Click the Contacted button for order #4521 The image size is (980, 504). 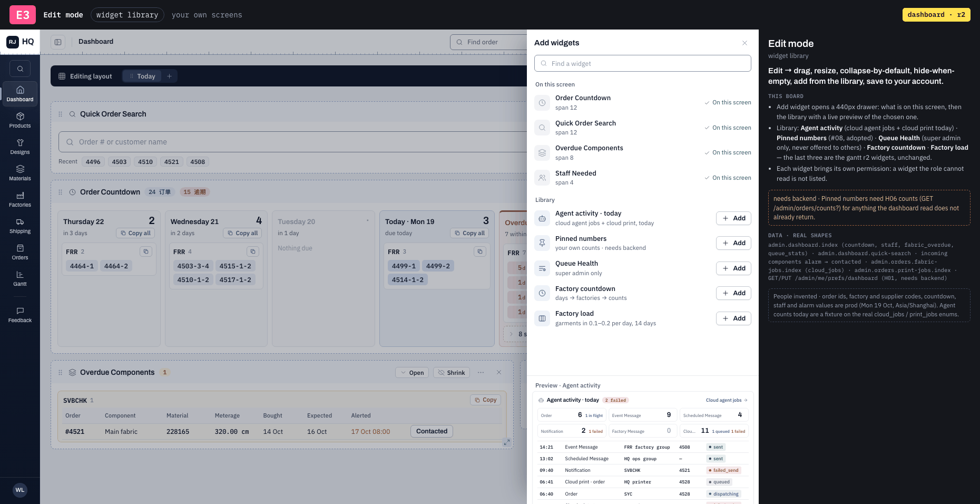(432, 431)
